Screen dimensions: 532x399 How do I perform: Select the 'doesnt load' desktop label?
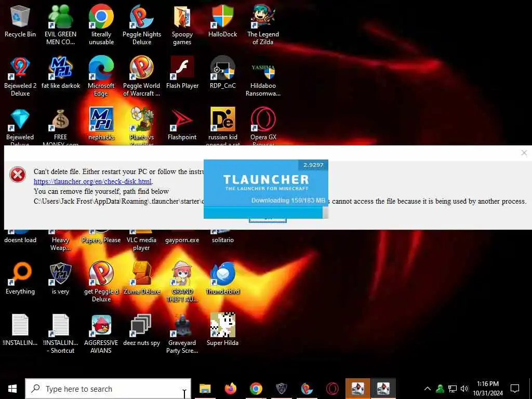click(x=20, y=240)
